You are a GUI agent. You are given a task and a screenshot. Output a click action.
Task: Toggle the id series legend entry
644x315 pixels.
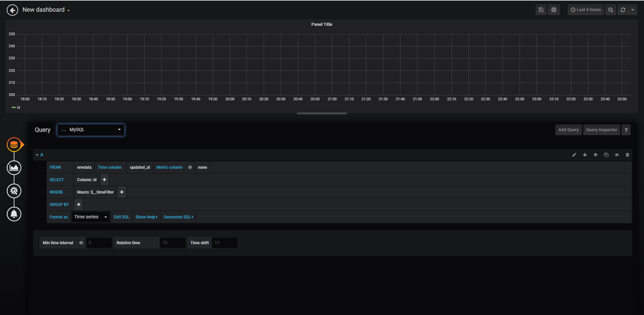click(x=16, y=107)
